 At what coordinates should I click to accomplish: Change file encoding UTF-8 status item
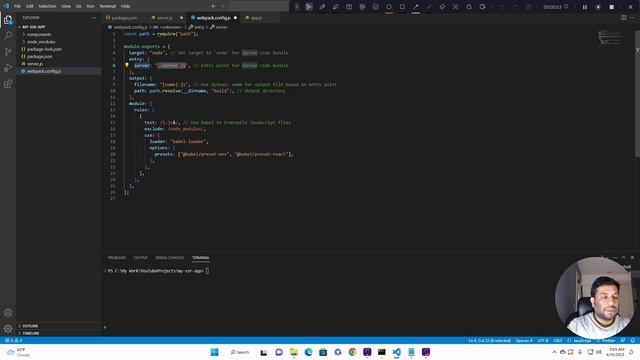coord(542,340)
